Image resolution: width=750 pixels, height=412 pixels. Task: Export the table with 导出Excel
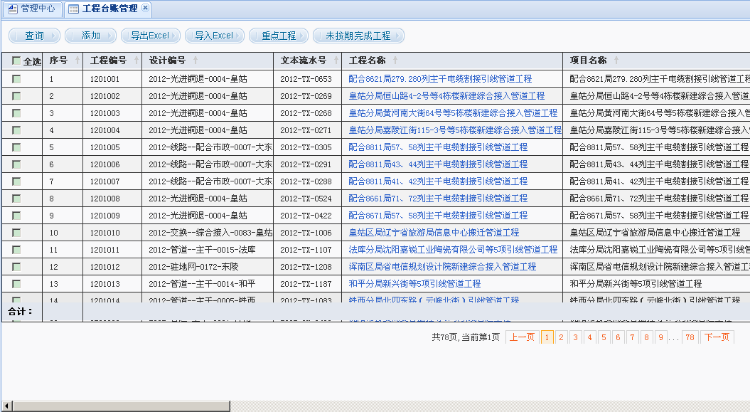tap(151, 35)
